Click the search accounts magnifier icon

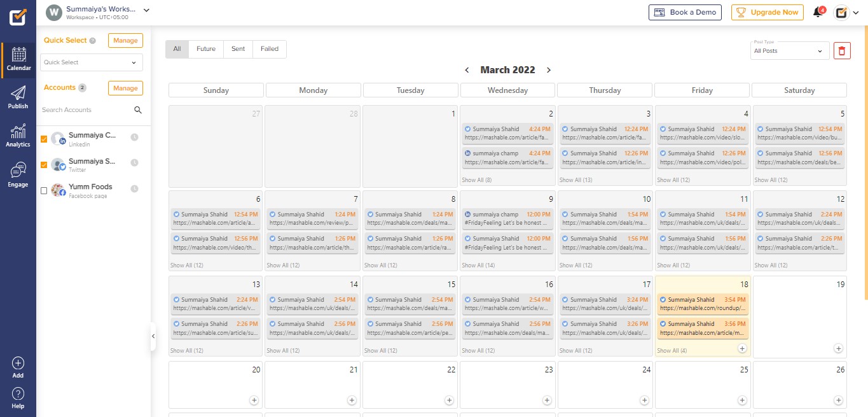pyautogui.click(x=138, y=110)
